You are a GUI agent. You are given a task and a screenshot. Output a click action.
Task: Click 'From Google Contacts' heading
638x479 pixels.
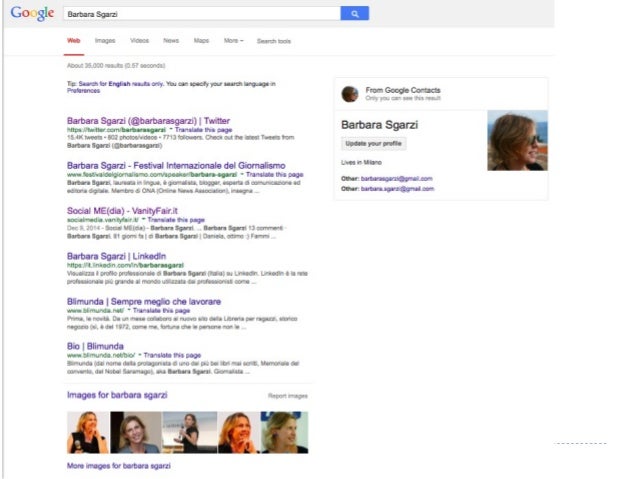tap(403, 90)
